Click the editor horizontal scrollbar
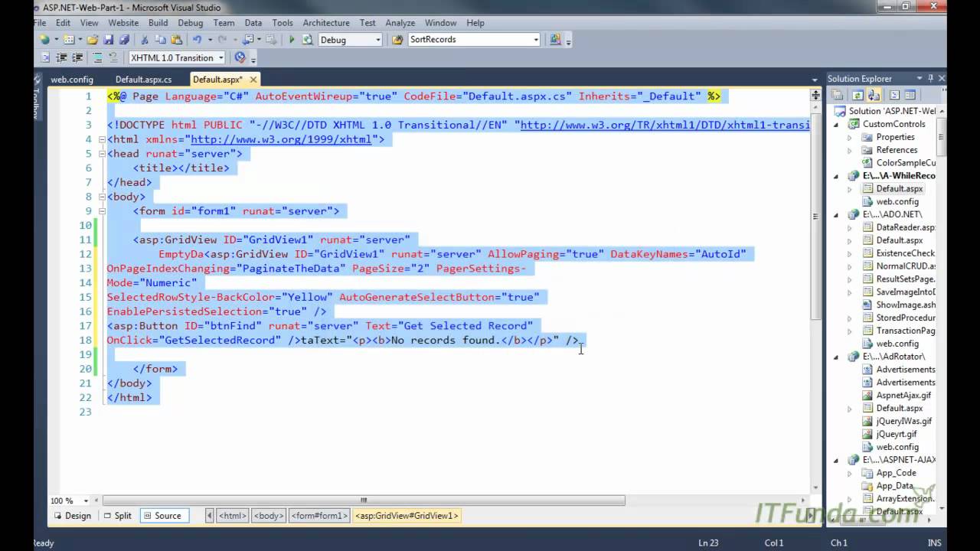 (x=364, y=500)
